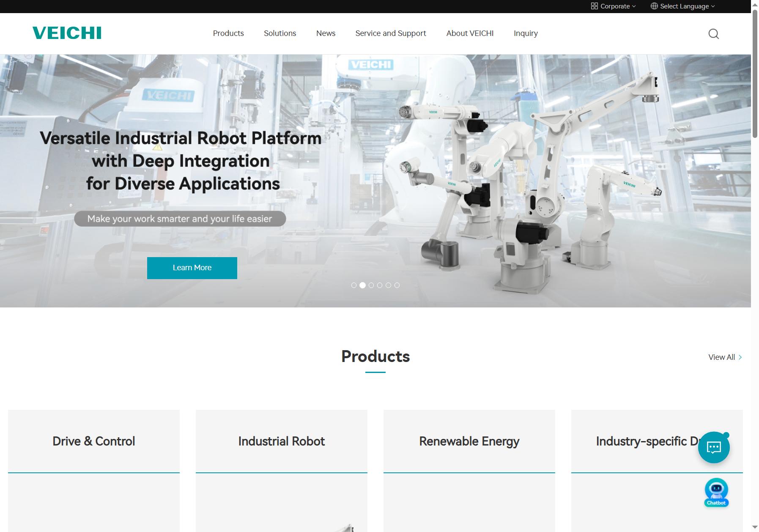Open the live chat bubble icon
This screenshot has width=759, height=532.
[x=714, y=447]
